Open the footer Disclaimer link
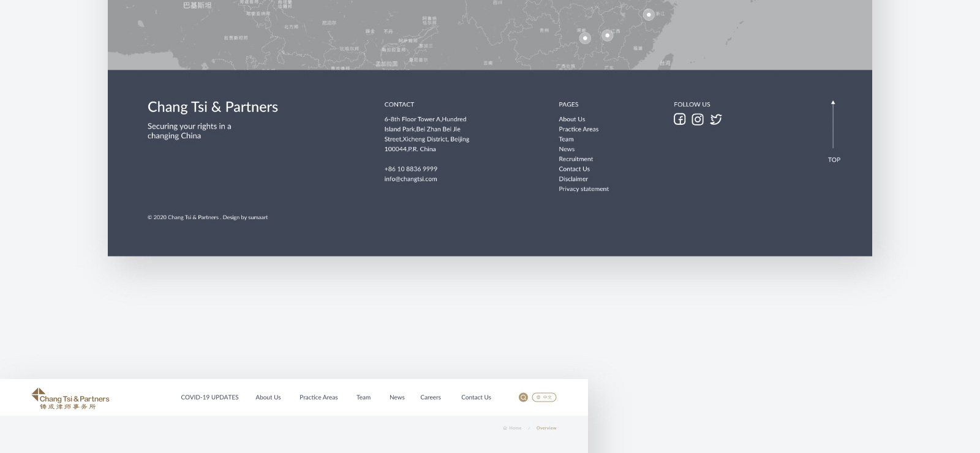 (573, 179)
